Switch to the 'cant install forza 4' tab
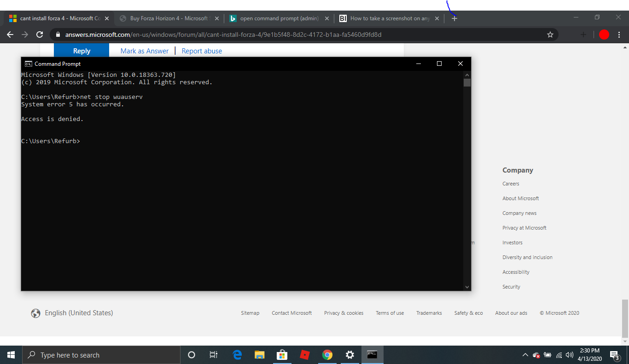This screenshot has height=364, width=629. point(59,18)
